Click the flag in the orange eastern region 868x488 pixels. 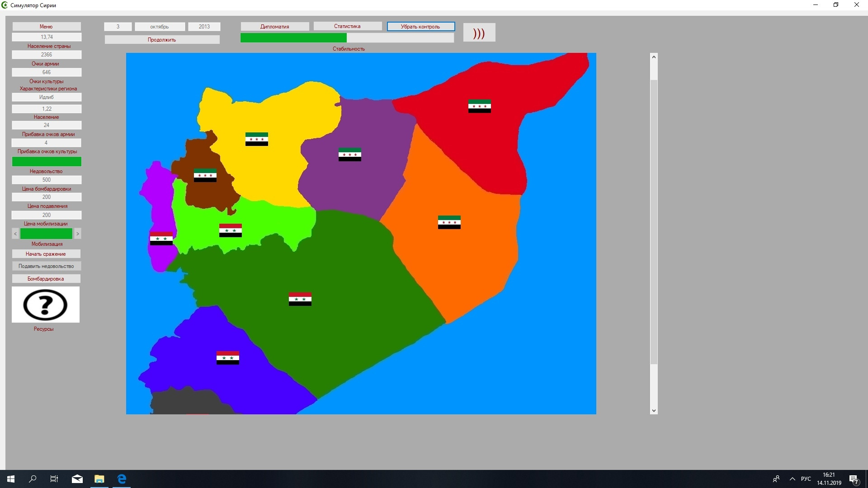click(449, 222)
